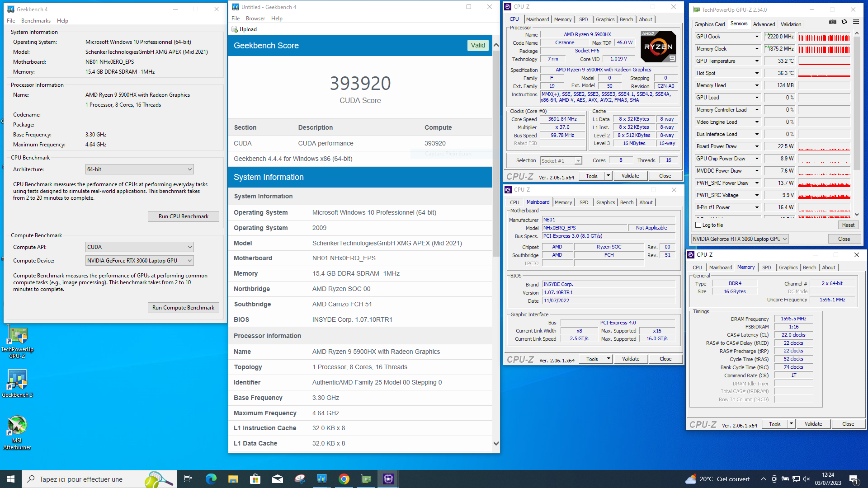Open the Browser menu in Geekbench results window
Image resolution: width=868 pixels, height=488 pixels.
[x=255, y=19]
